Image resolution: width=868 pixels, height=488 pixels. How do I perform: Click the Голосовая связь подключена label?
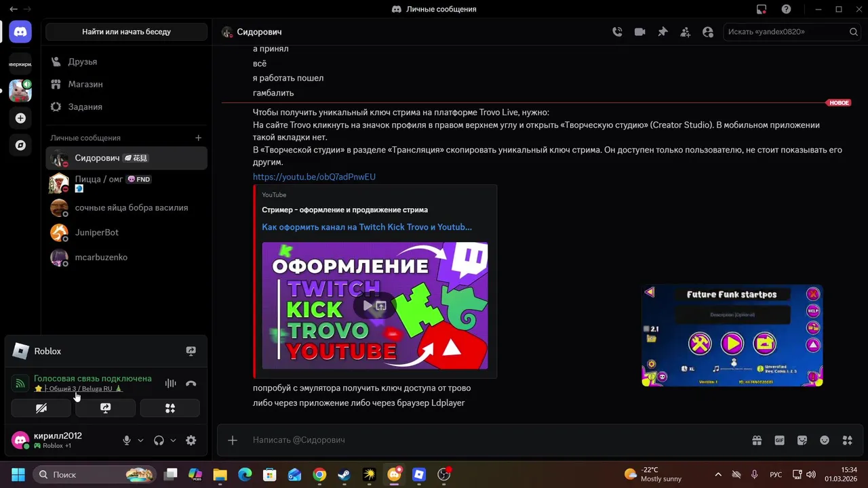pos(93,378)
